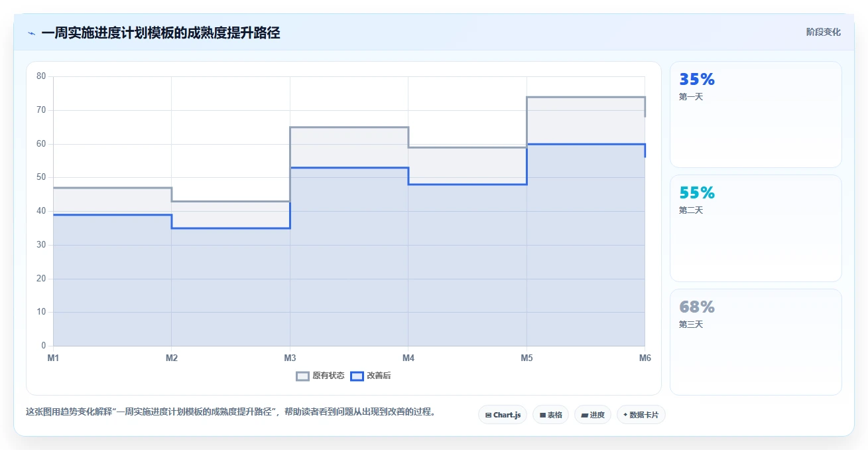Screen dimensions: 868x450
Task: Click the 50 y-axis value
Action: coord(41,177)
